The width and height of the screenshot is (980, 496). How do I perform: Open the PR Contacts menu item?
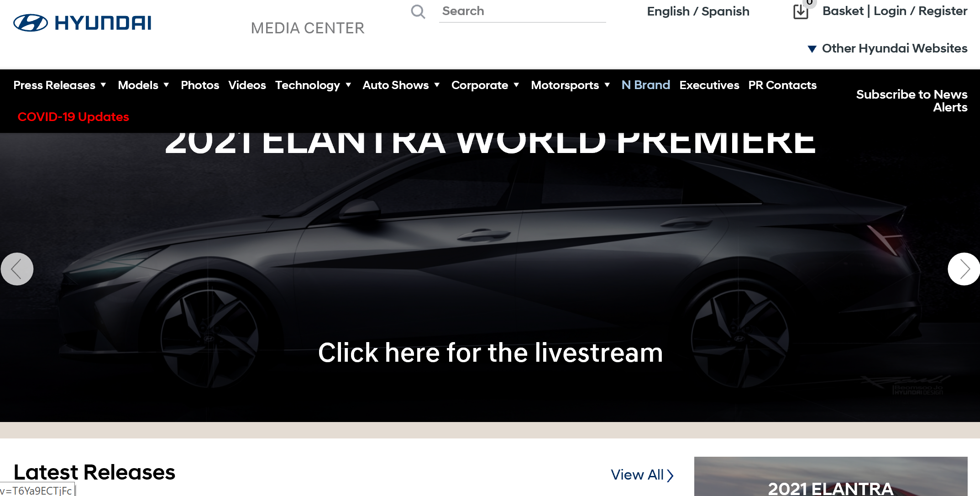pos(782,85)
